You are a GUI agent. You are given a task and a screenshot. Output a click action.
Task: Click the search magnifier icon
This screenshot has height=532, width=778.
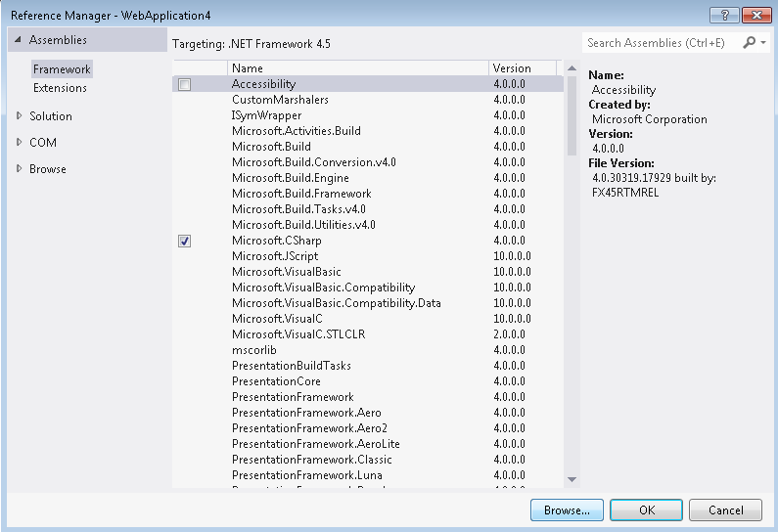coord(749,43)
